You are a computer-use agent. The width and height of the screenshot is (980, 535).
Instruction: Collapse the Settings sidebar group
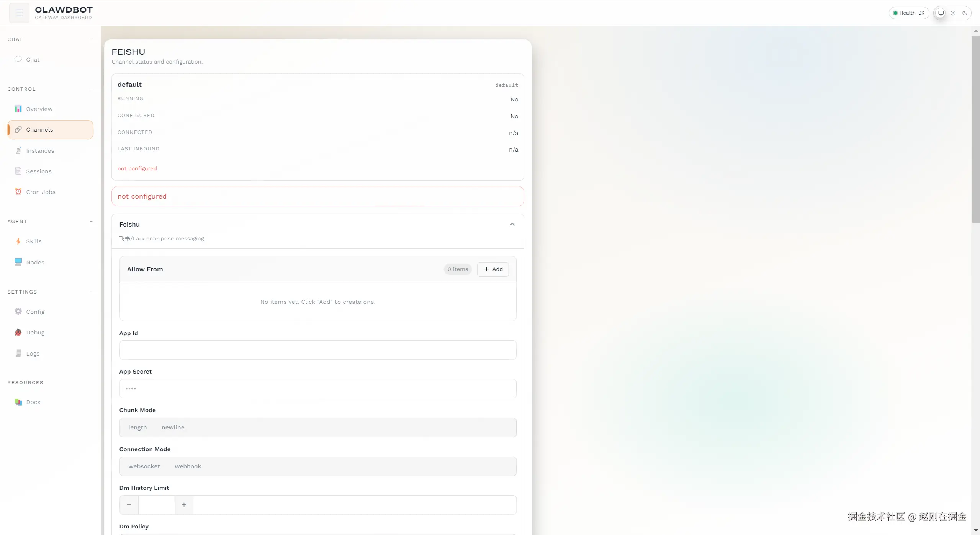tap(91, 292)
